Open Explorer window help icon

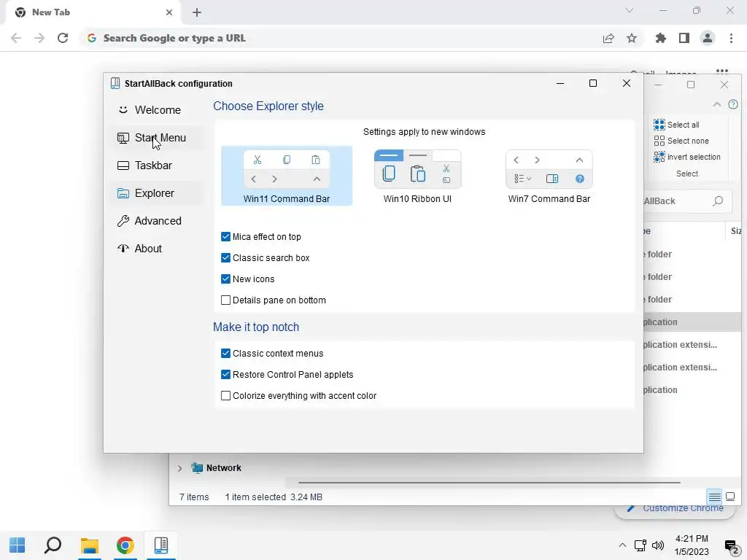[732, 104]
